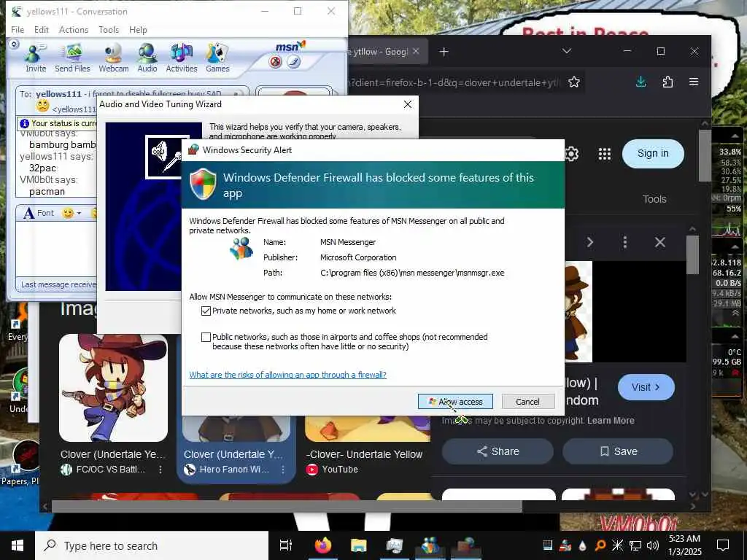Open Activities in the MSN toolbar
The height and width of the screenshot is (560, 747).
(x=182, y=58)
